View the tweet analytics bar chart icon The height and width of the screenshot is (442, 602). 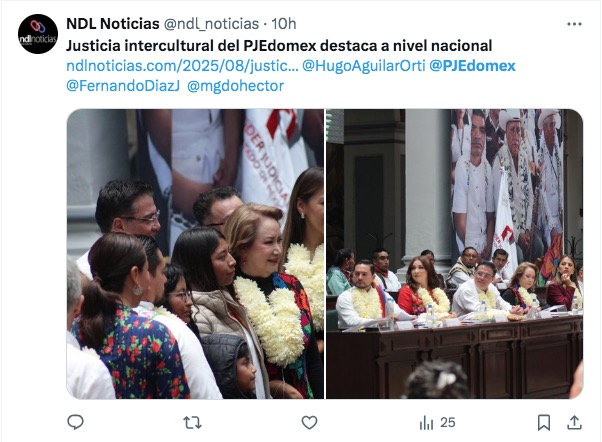(426, 423)
